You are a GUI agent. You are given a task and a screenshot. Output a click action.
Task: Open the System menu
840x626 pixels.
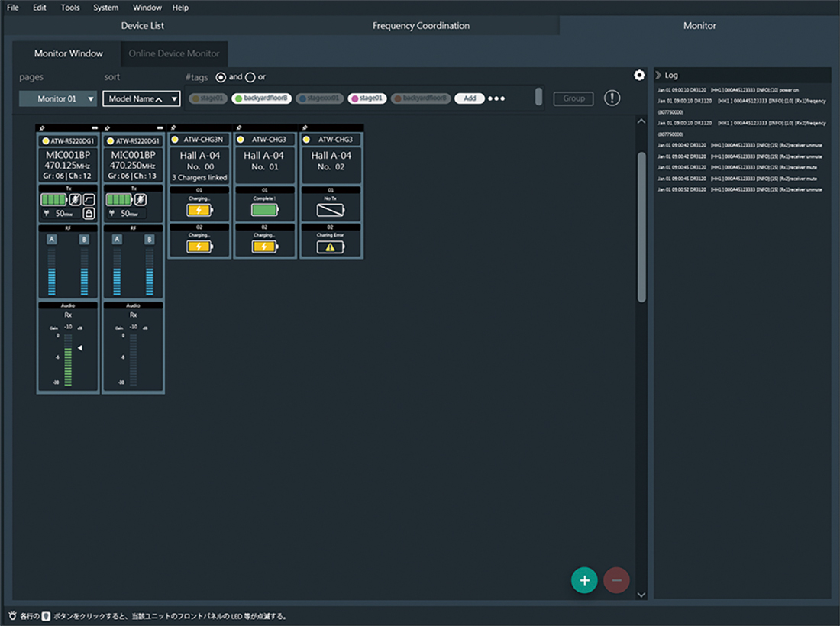[x=105, y=8]
